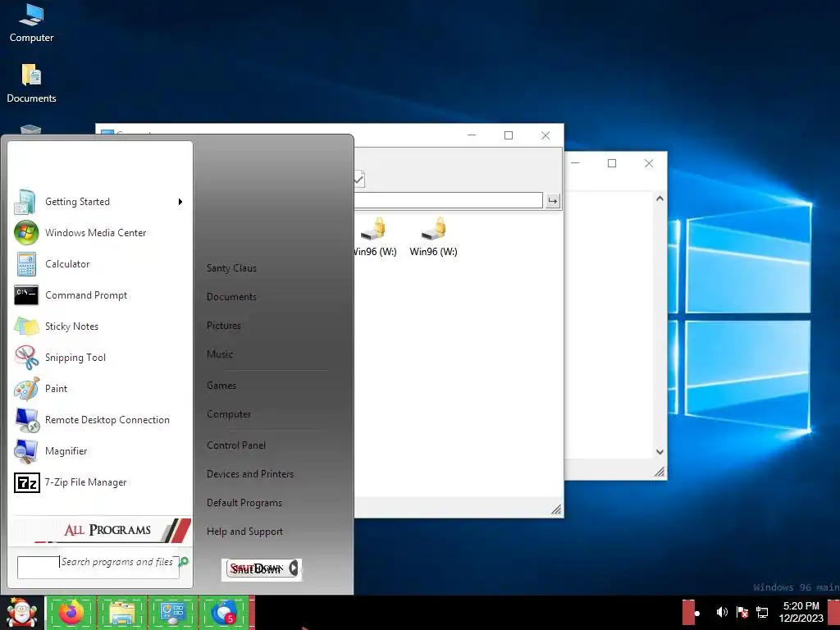
Task: Expand the Getting Started submenu arrow
Action: click(180, 202)
